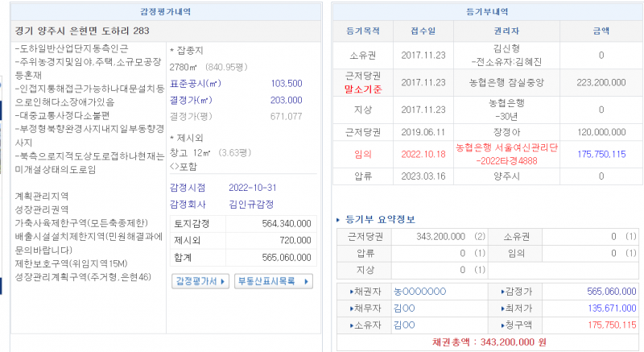This screenshot has height=352, width=644.
Task: Open the 감정평가서 appraisal report button
Action: tap(196, 281)
